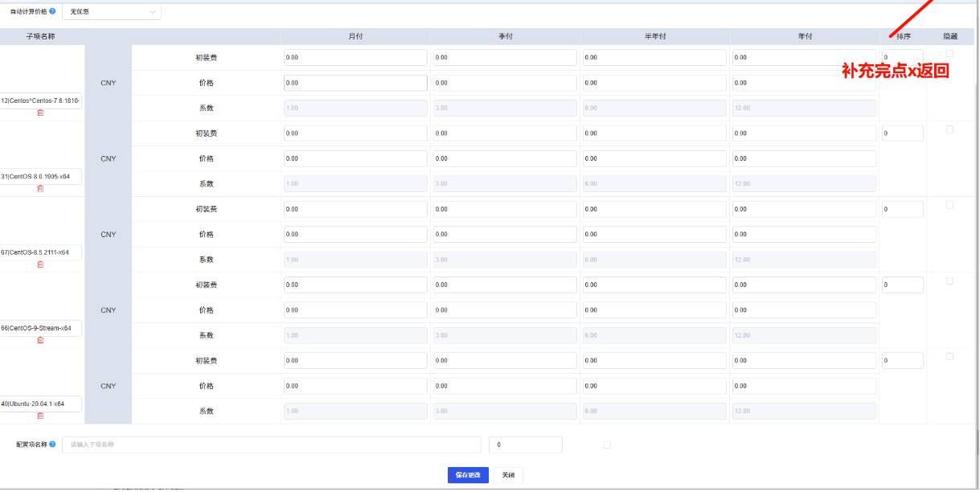Click sort number field beside 配置项名称 input
This screenshot has width=980, height=492.
click(525, 445)
